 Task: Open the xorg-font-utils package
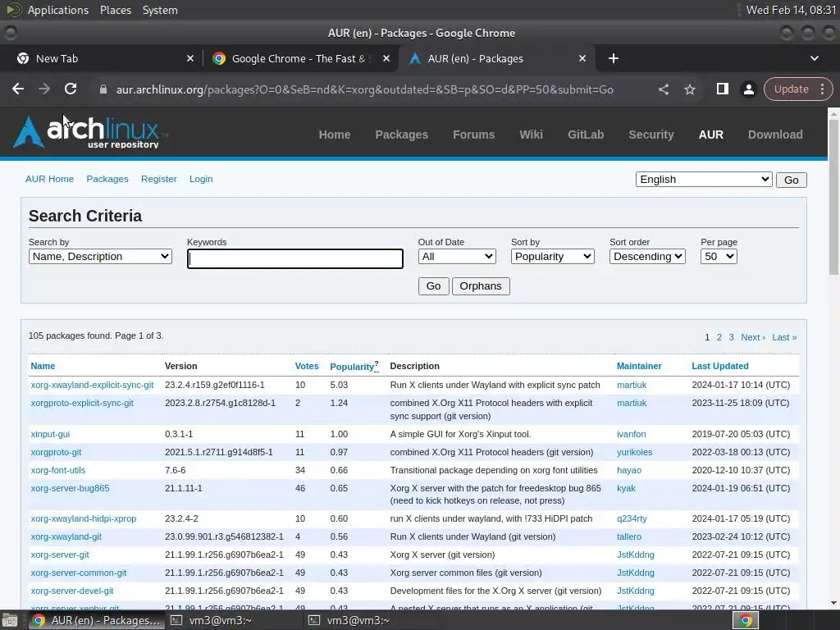coord(58,470)
